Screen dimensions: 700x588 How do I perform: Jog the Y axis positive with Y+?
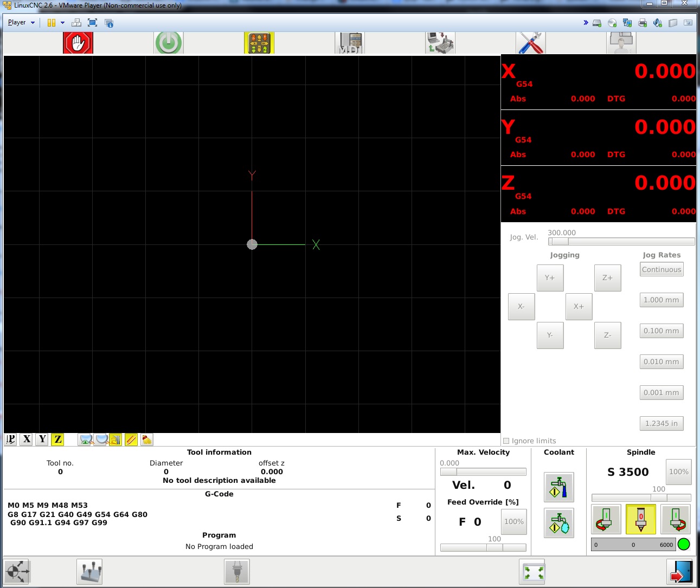(x=550, y=278)
